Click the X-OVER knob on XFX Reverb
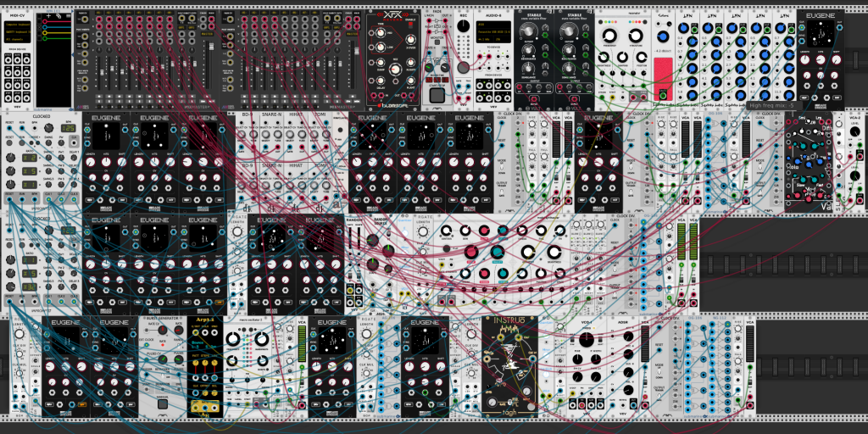 tap(411, 39)
